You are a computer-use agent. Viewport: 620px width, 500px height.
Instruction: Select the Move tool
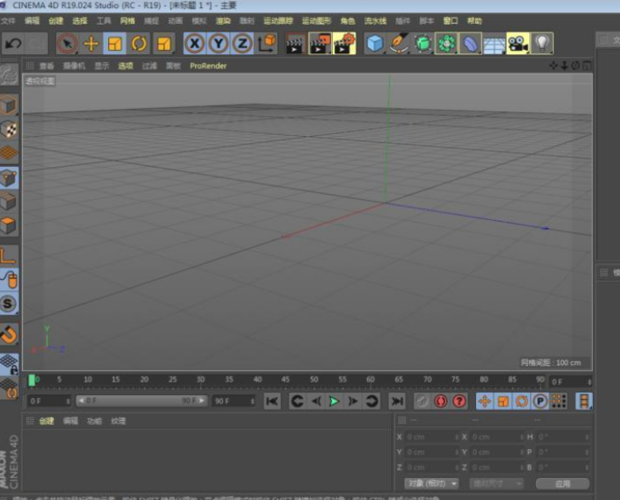pyautogui.click(x=91, y=43)
